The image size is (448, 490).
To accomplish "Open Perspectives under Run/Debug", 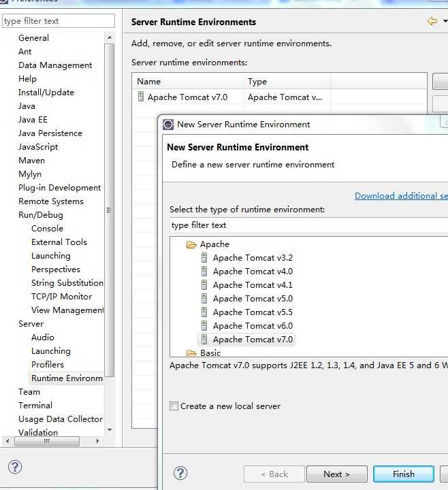I will 56,269.
